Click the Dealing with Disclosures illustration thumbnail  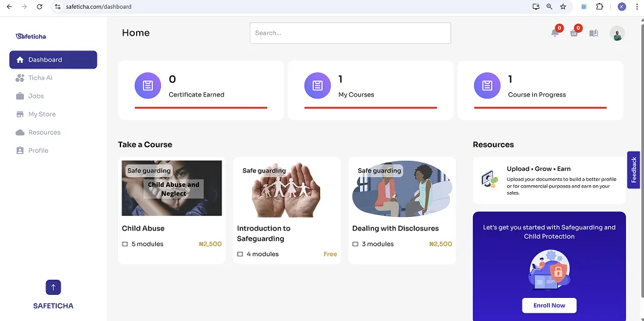(402, 189)
